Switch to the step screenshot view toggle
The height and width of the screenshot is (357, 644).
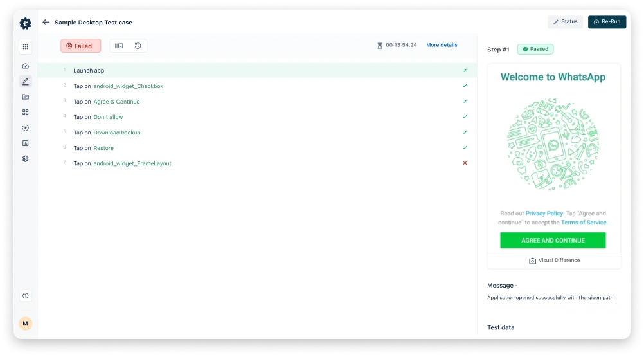[119, 46]
